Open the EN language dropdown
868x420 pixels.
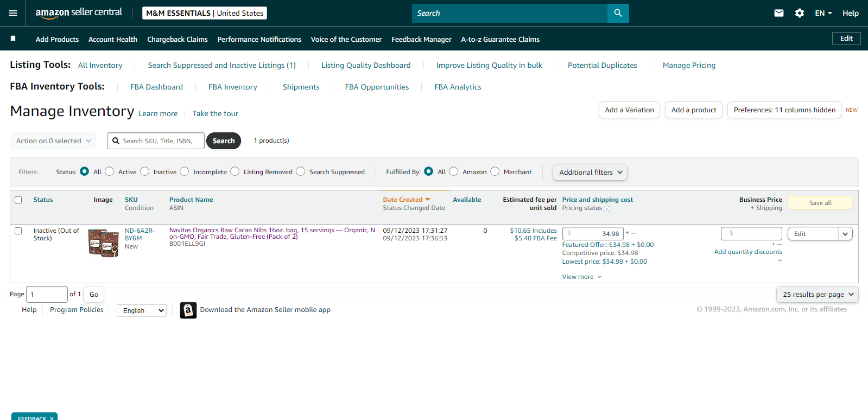tap(823, 13)
